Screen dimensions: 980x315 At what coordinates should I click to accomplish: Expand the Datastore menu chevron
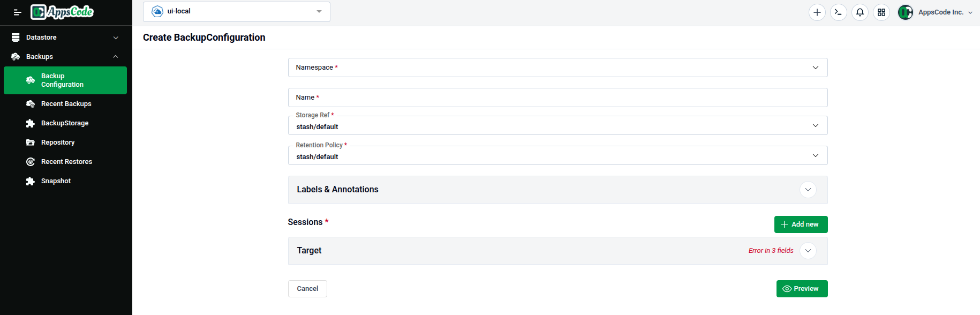tap(116, 37)
